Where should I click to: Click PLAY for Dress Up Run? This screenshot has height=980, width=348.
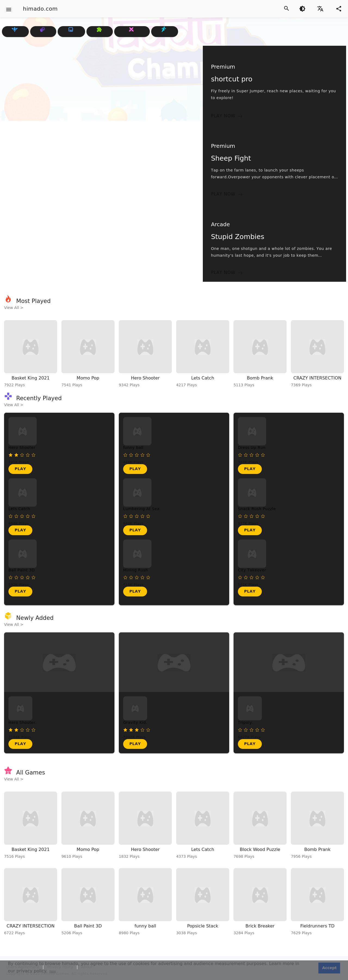250,469
